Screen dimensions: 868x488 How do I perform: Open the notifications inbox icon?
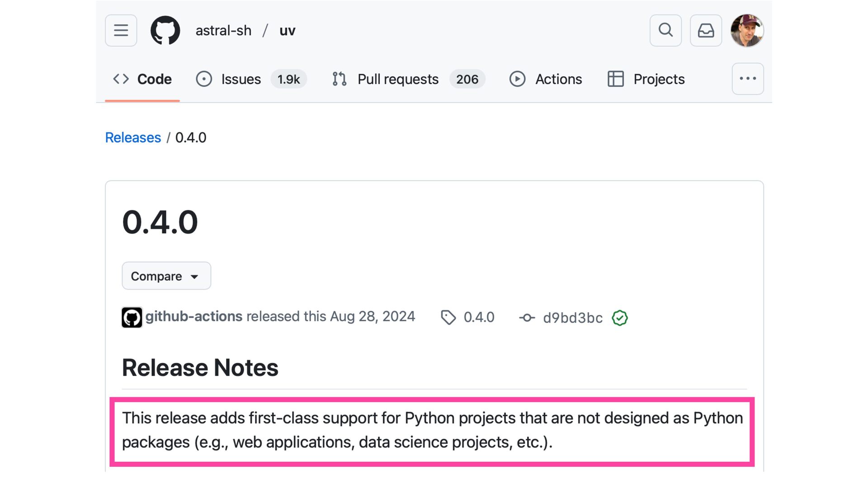tap(706, 30)
